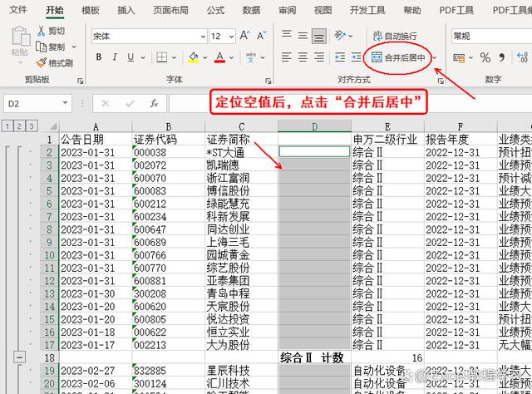The width and height of the screenshot is (532, 394).
Task: Open the Clipboard (剪贴板) dialog launcher
Action: coord(80,81)
